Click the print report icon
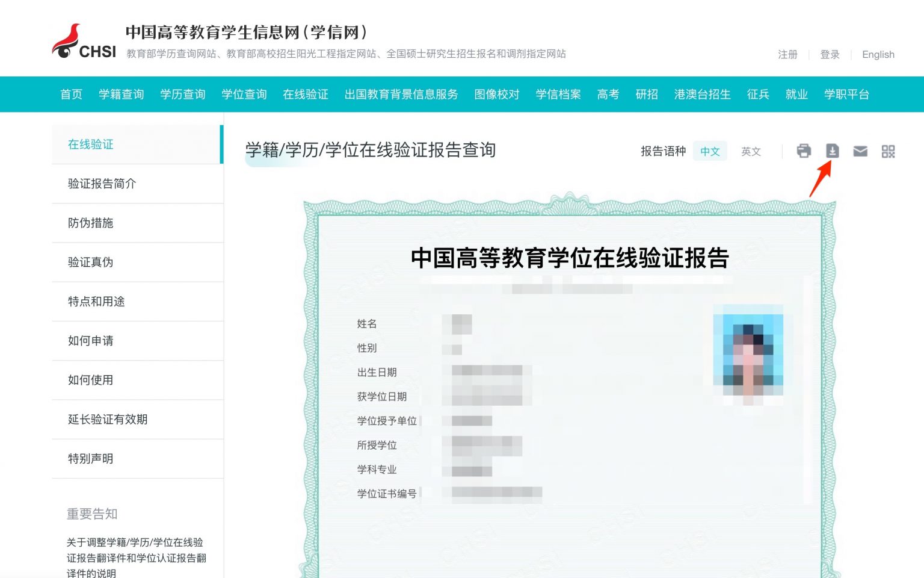The width and height of the screenshot is (924, 578). coord(804,152)
